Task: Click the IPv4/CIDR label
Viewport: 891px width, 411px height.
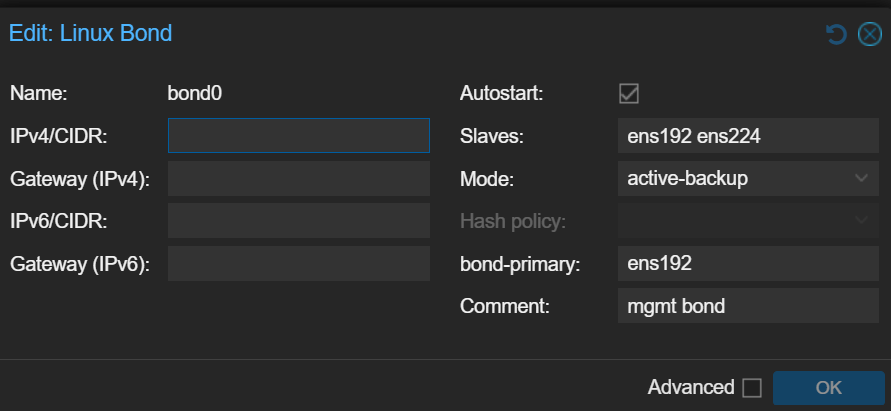Action: (59, 136)
